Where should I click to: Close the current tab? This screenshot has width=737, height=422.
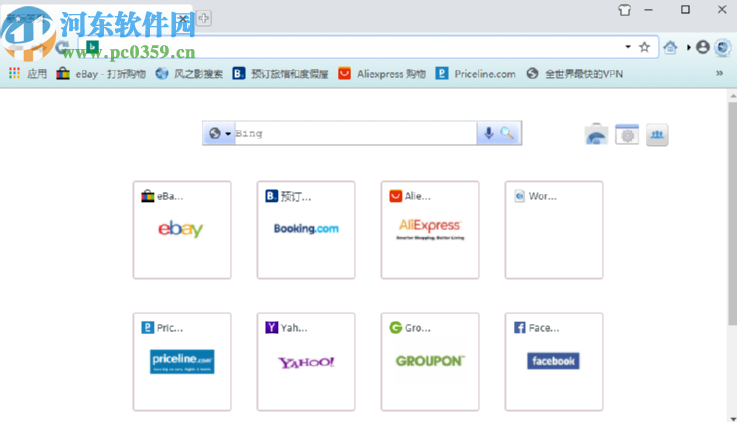pos(183,19)
